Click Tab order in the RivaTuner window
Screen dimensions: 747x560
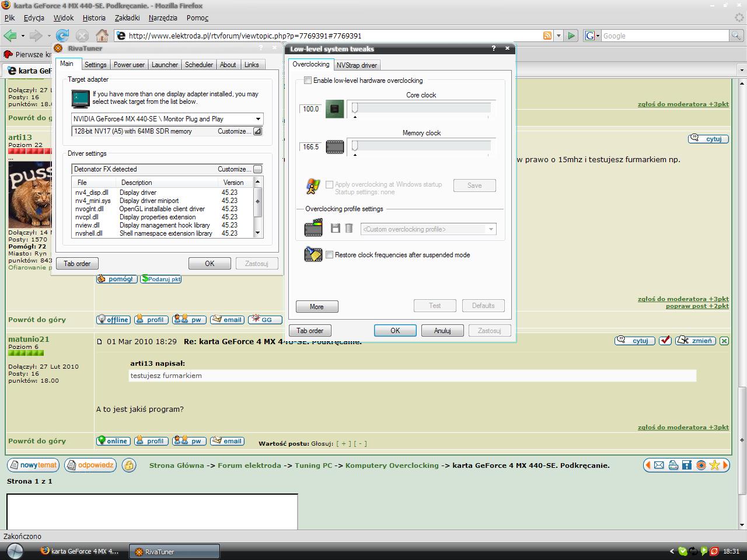click(77, 263)
